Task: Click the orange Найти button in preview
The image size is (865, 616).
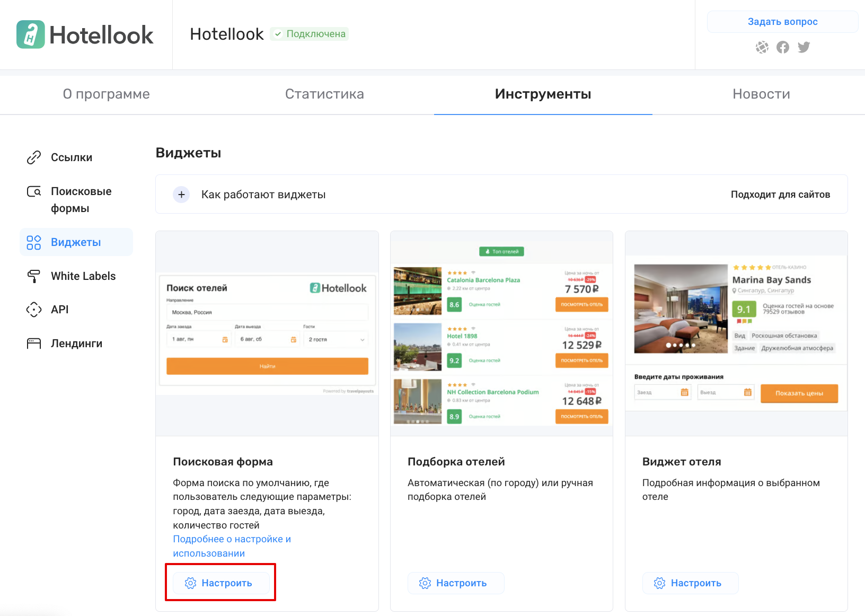Action: 267,366
